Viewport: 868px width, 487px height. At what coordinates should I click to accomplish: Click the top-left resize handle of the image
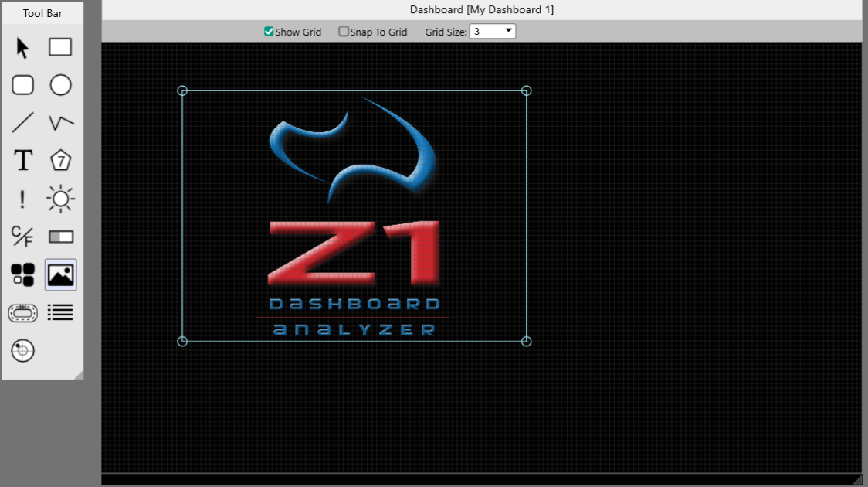(x=182, y=90)
